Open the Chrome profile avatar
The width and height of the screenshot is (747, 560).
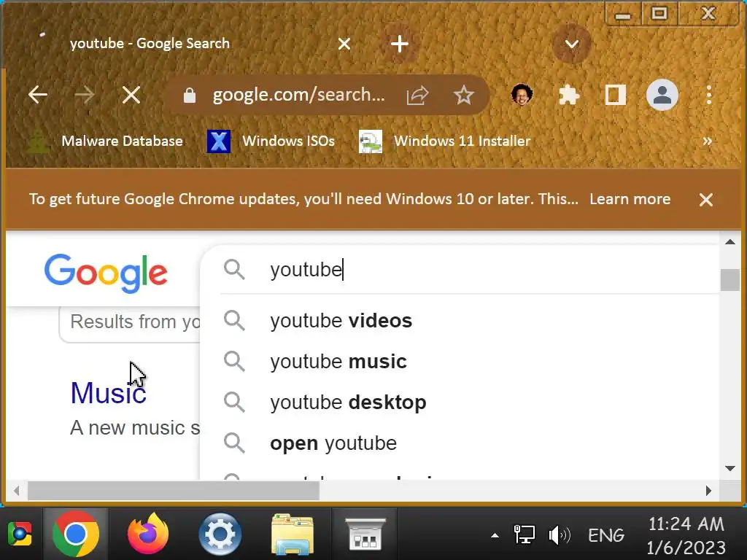click(662, 95)
